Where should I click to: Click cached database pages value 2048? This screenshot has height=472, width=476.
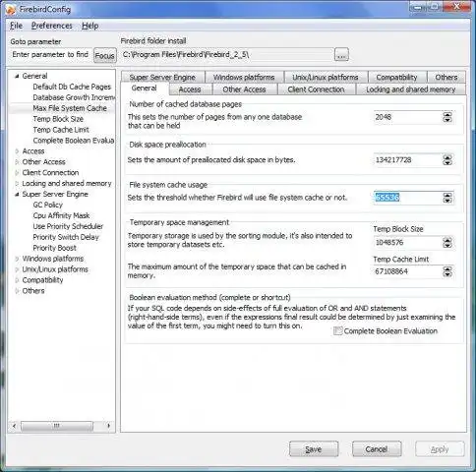point(407,117)
